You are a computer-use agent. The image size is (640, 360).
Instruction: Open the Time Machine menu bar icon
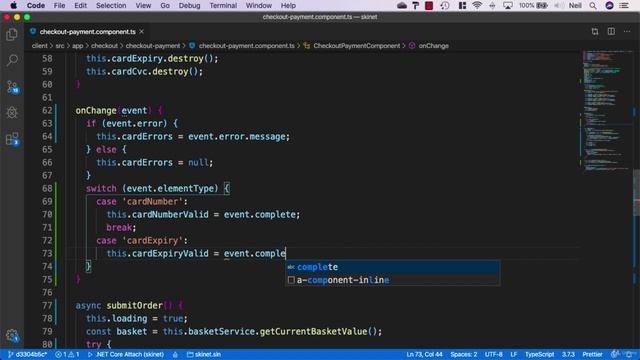click(x=445, y=5)
